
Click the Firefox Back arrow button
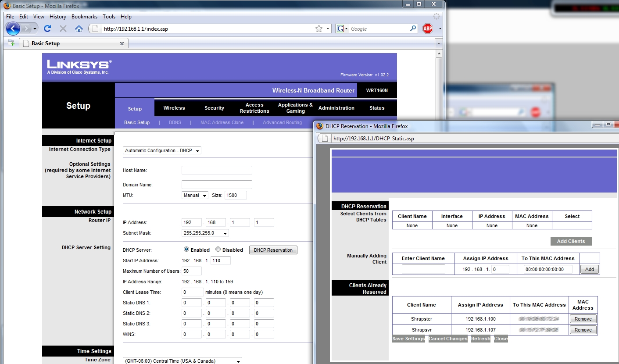coord(13,29)
